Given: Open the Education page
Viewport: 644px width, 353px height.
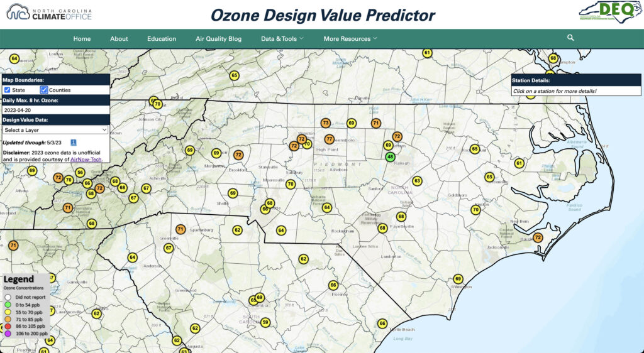Looking at the screenshot, I should 162,38.
